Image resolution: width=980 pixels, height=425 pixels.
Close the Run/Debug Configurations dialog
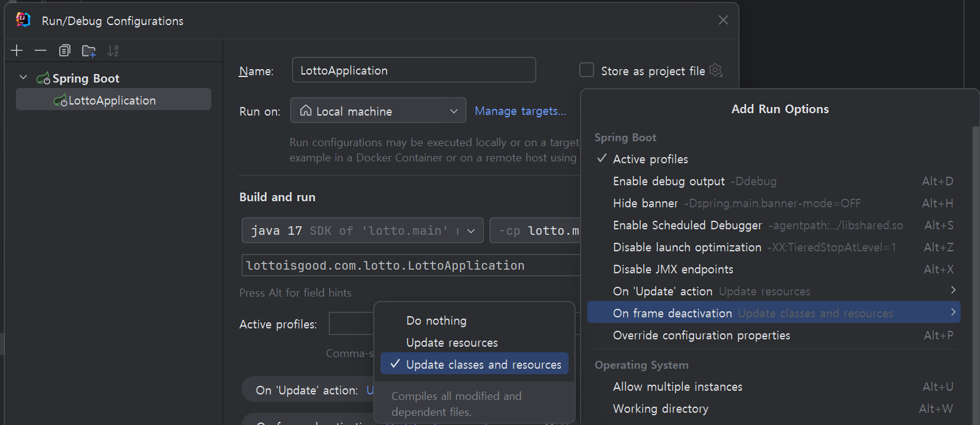(x=723, y=20)
